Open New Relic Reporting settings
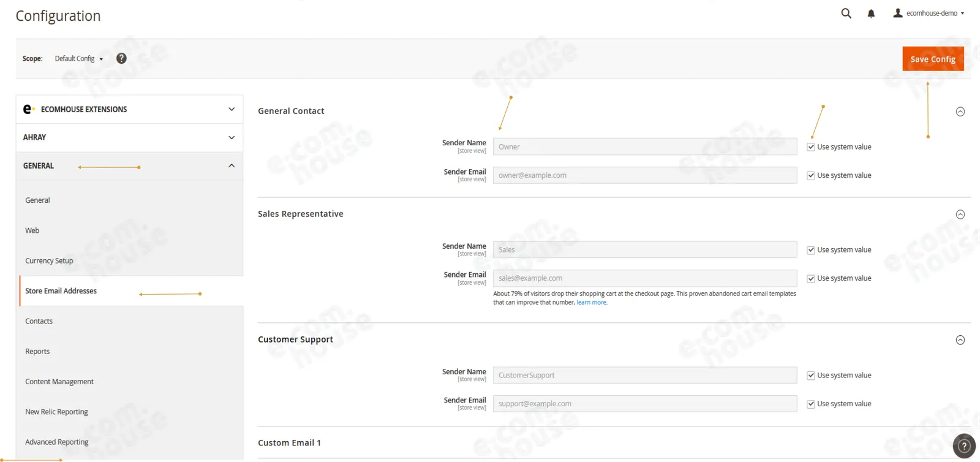980x462 pixels. click(x=56, y=412)
